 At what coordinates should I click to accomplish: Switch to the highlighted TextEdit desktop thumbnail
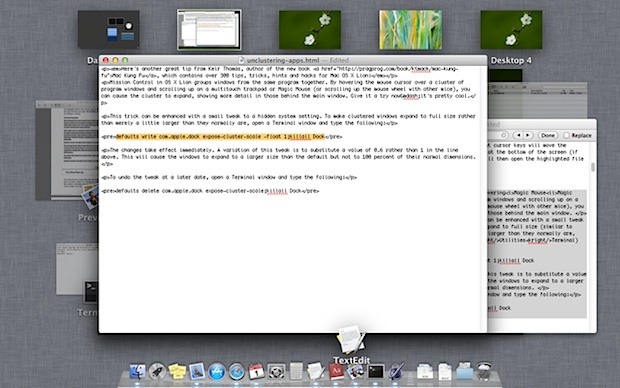pos(209,30)
